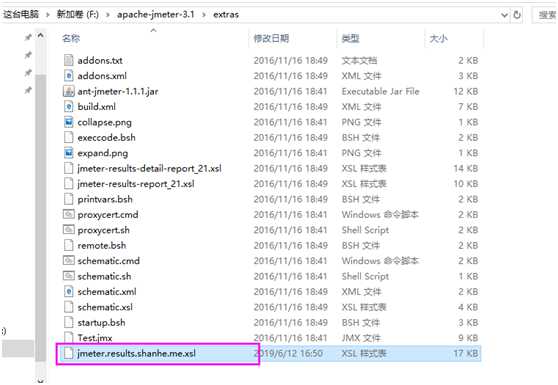This screenshot has width=558, height=385.
Task: Open the address bar history dropdown
Action: [504, 15]
